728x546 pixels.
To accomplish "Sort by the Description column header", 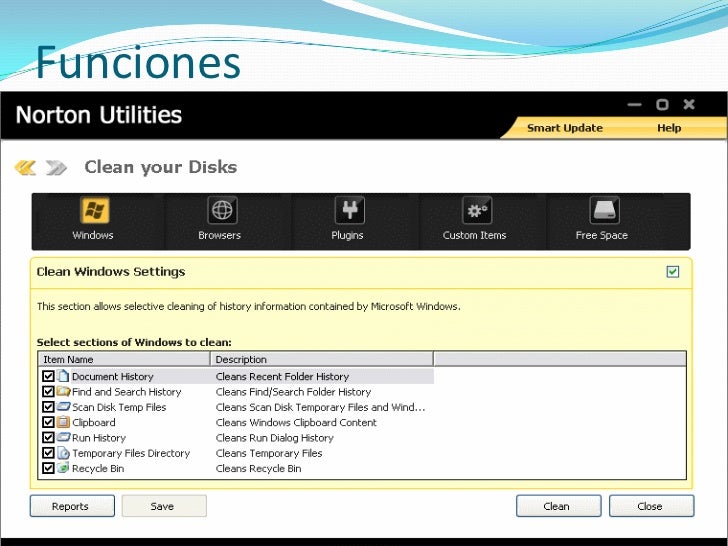I will tap(322, 359).
